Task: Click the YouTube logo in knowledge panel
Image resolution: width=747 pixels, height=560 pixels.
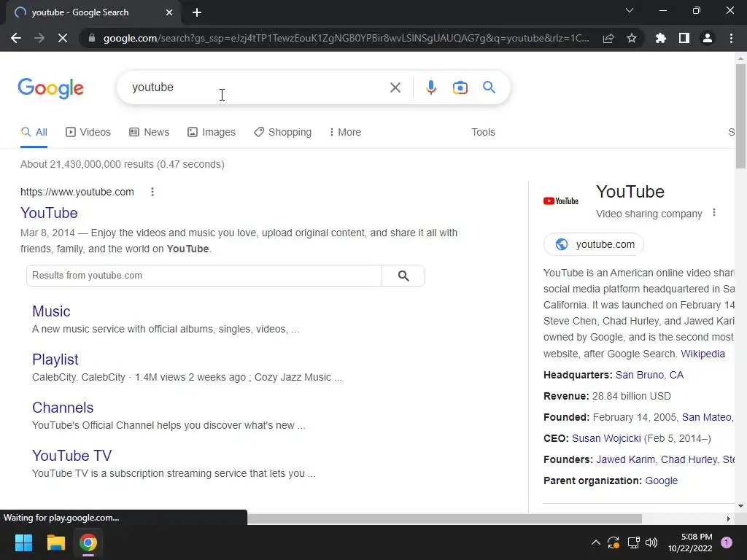Action: point(561,201)
